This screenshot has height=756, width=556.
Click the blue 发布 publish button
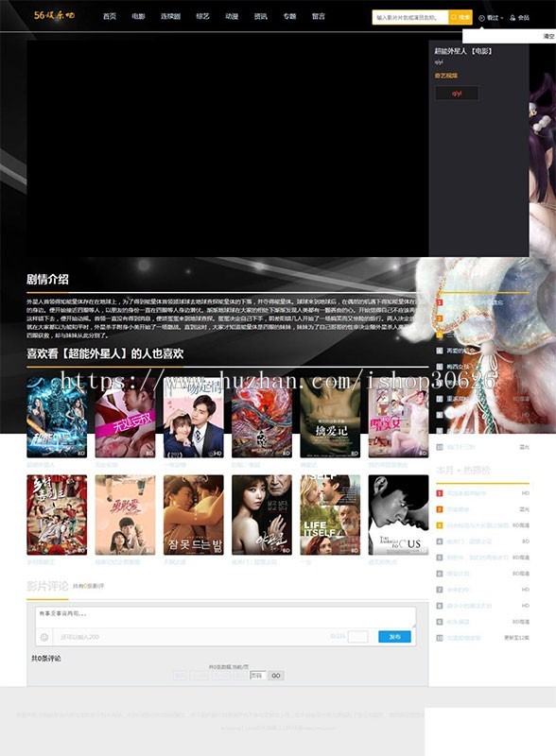point(394,637)
